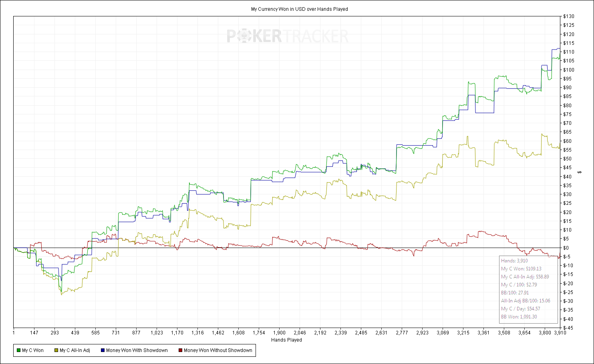Viewport: 594px width, 364px height.
Task: Click the '$-25' y-axis tick label
Action: (568, 292)
